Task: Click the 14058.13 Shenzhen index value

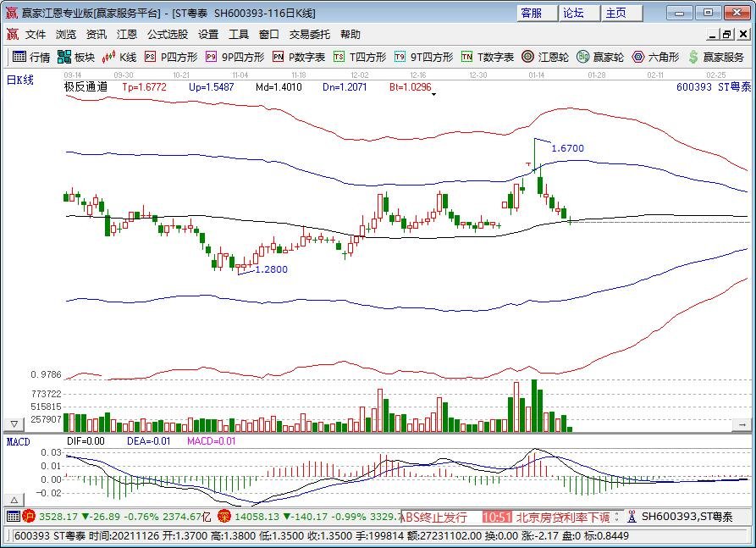Action: [x=257, y=517]
